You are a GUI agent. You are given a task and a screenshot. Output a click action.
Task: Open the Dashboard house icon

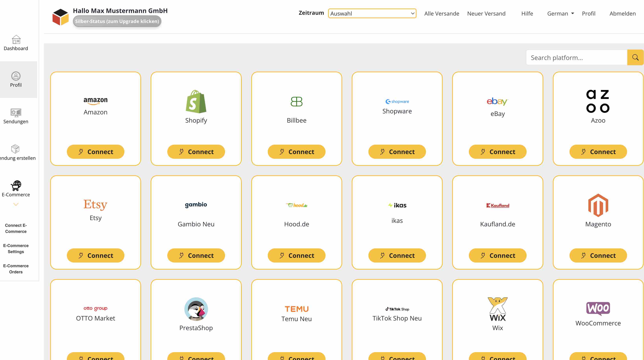click(16, 39)
